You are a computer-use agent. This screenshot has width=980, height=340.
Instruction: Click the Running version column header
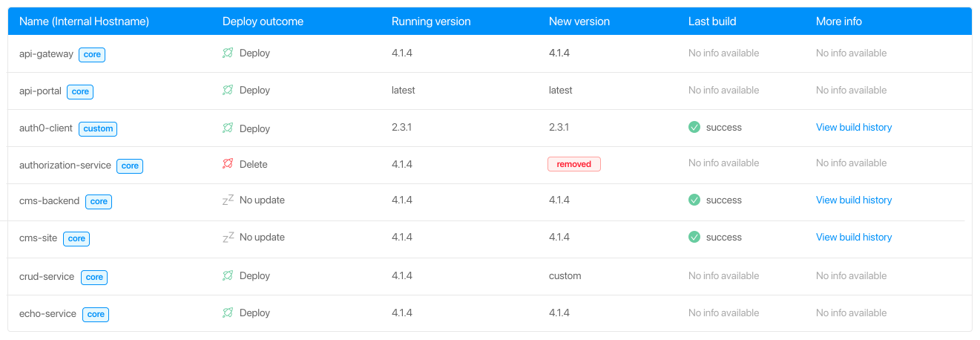(431, 22)
